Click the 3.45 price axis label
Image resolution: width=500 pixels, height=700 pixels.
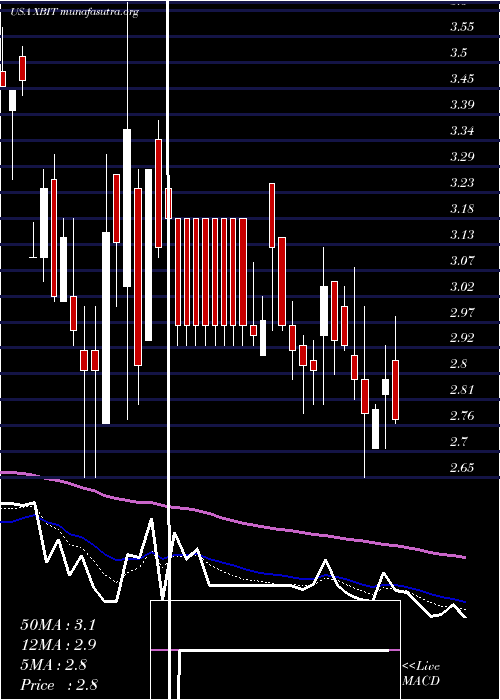(462, 79)
